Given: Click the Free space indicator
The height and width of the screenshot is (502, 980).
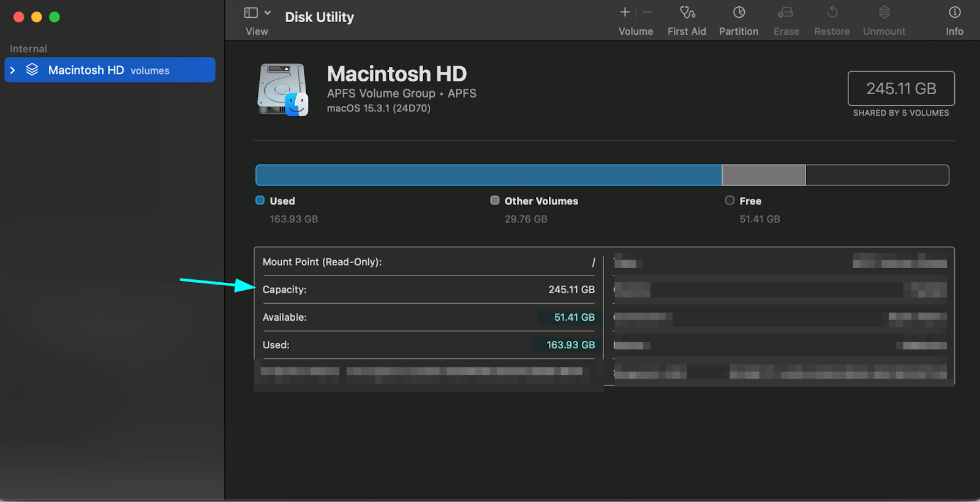Looking at the screenshot, I should 729,200.
